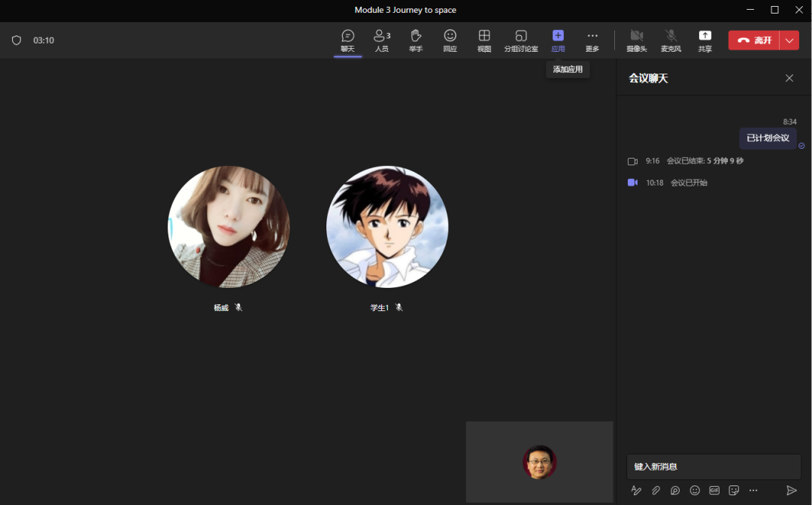
Task: Click the 已计划会议 chat message
Action: pyautogui.click(x=768, y=138)
